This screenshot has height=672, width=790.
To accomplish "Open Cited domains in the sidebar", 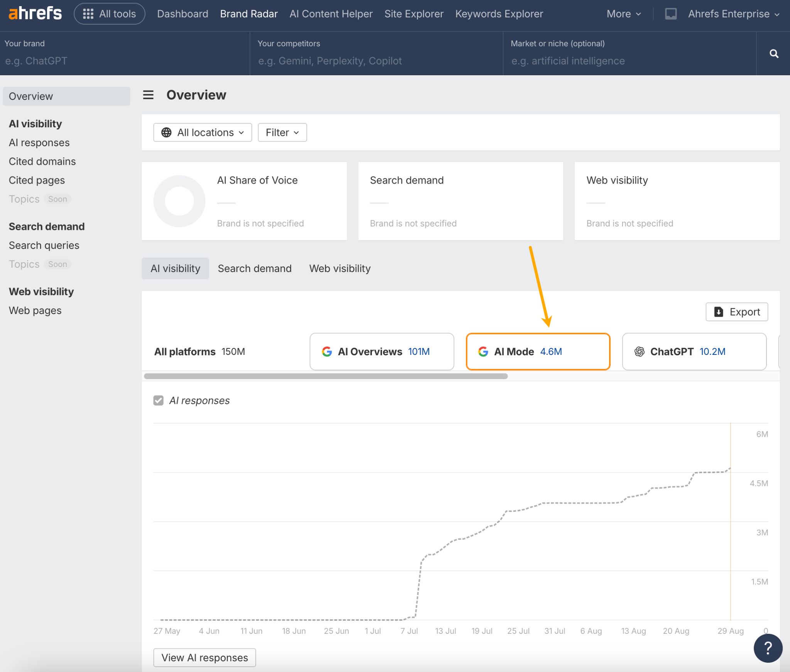I will point(42,161).
